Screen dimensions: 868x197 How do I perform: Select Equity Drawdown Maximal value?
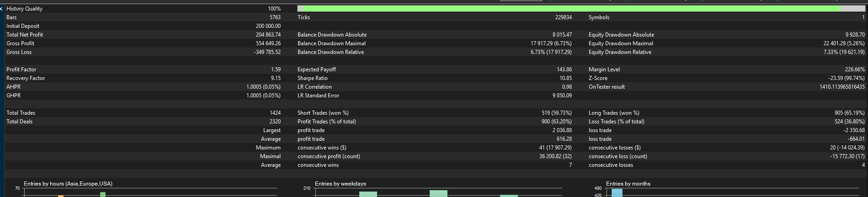point(844,43)
